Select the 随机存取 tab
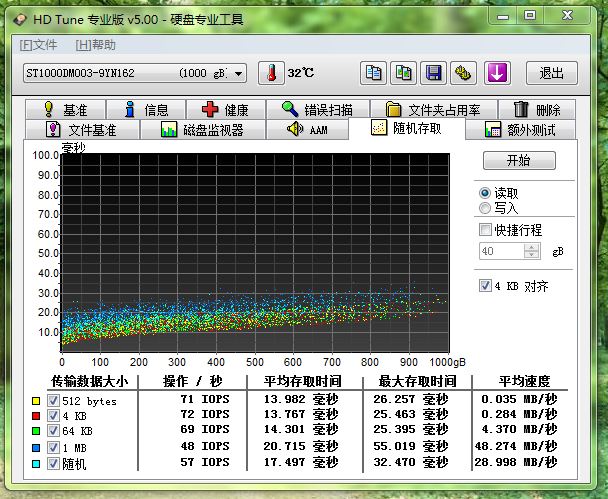 point(407,128)
